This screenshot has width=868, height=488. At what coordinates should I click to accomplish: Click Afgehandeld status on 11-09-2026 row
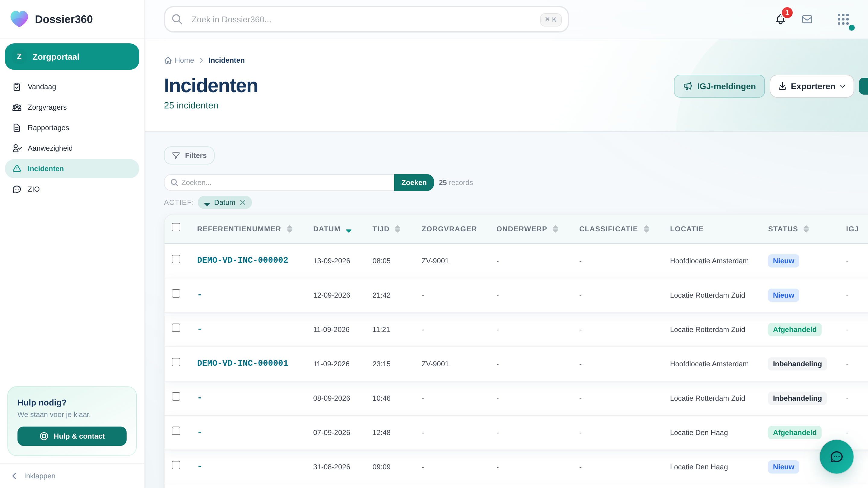click(794, 330)
